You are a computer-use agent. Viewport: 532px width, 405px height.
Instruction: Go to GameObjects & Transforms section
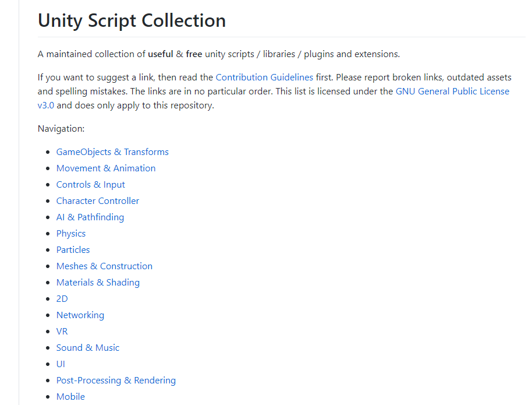(112, 152)
